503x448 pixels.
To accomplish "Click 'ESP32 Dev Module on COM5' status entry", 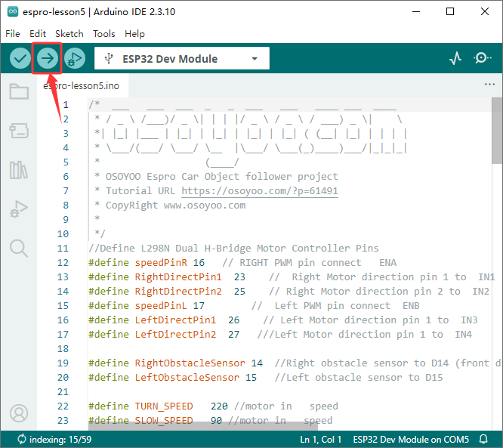I will pyautogui.click(x=411, y=440).
